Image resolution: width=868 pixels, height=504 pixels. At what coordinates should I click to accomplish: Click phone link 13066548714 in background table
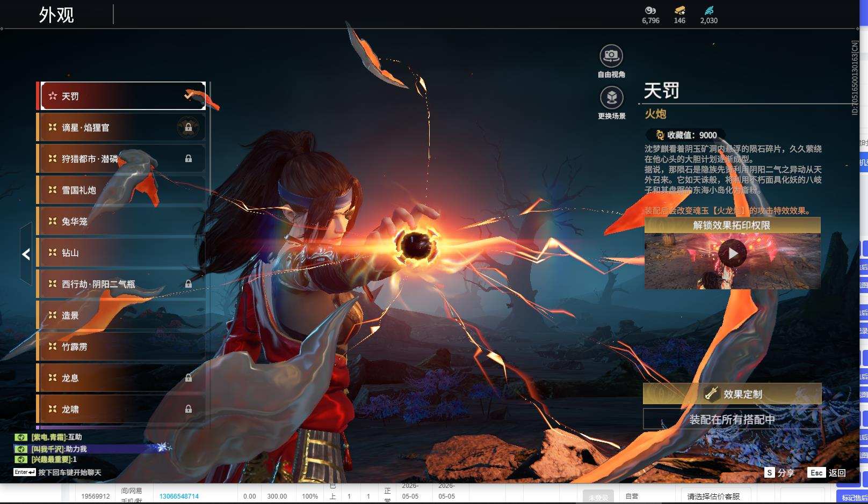point(179,496)
